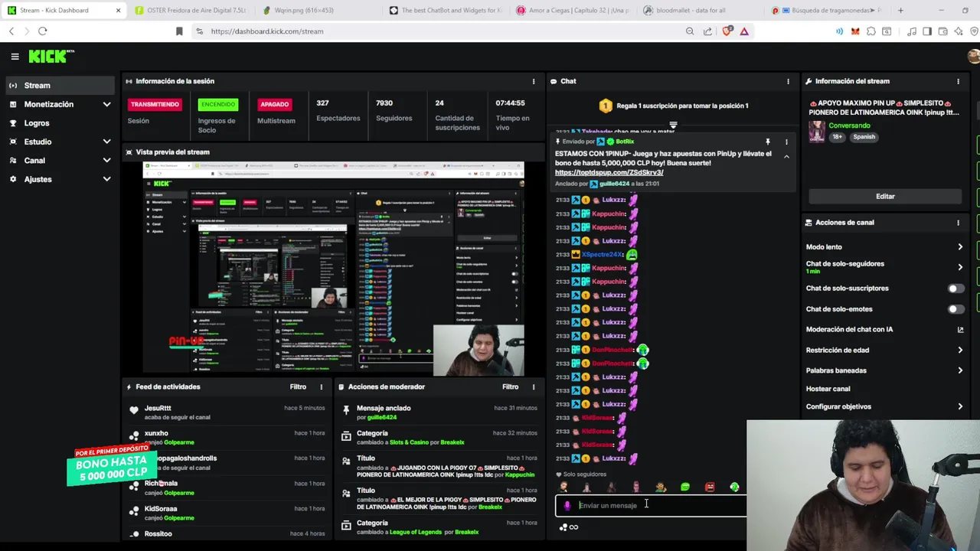
Task: Open the Filtro button in Feed de actividades
Action: (298, 387)
